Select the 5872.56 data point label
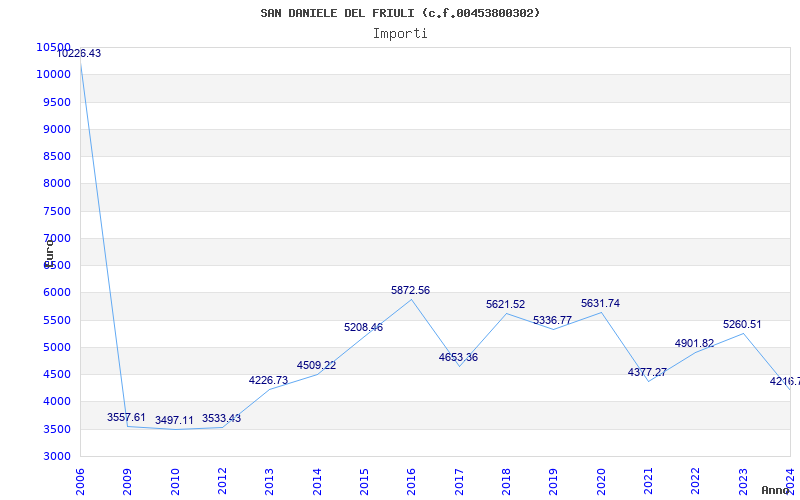 coord(410,290)
